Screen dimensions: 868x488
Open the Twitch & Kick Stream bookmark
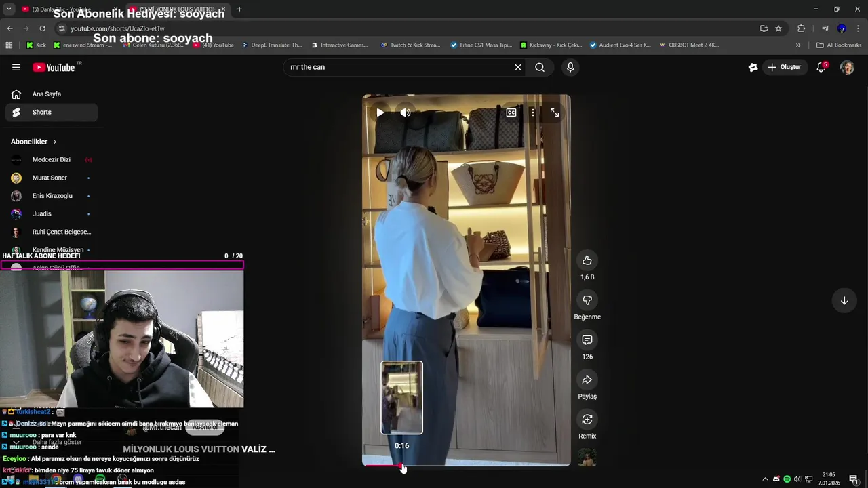[410, 45]
